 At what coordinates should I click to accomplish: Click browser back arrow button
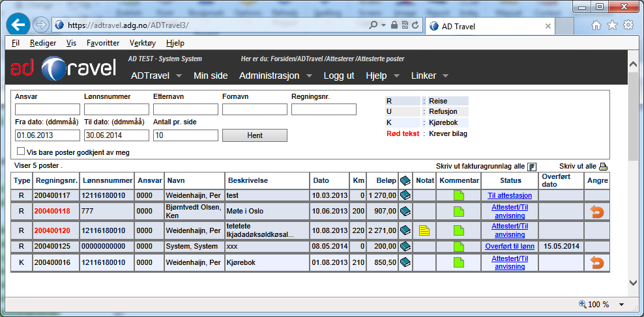point(18,25)
